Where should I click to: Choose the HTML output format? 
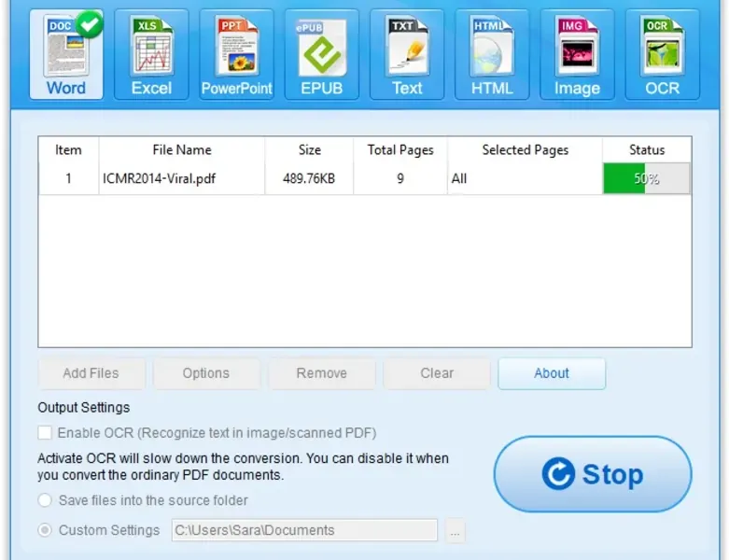tap(492, 54)
